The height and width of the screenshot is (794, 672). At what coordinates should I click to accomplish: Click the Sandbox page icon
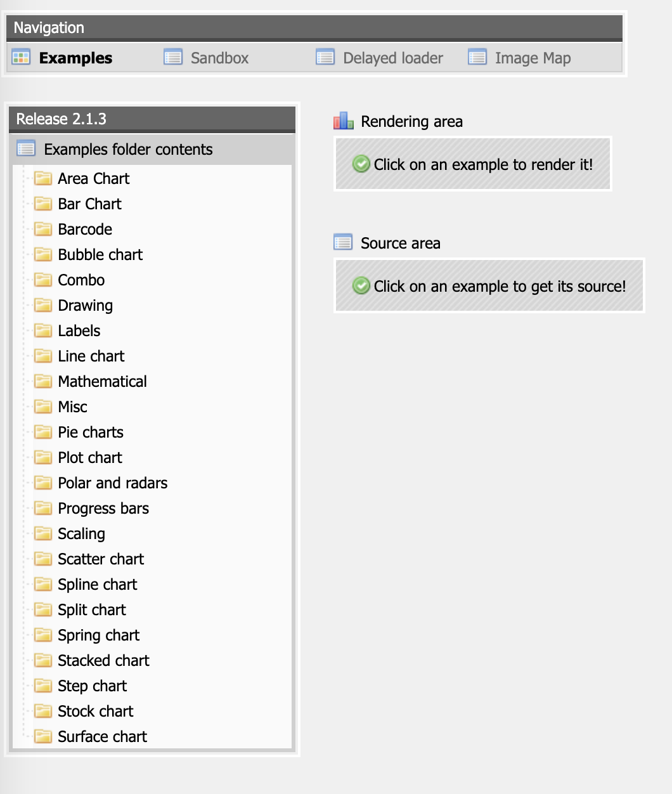173,58
